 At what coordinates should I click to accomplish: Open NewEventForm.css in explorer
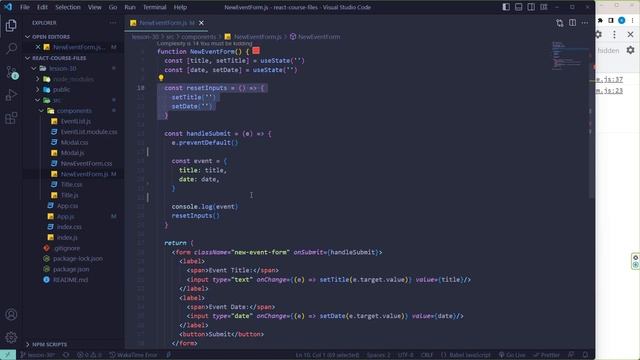87,164
